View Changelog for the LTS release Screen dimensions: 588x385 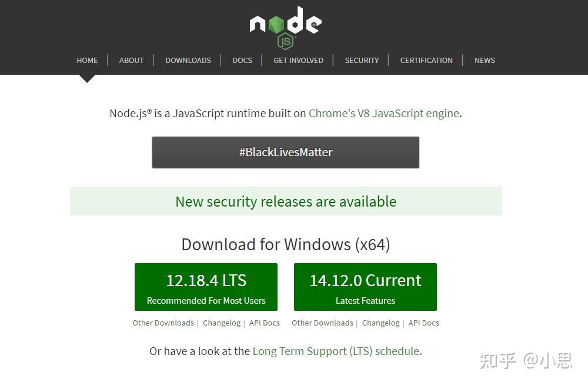222,323
